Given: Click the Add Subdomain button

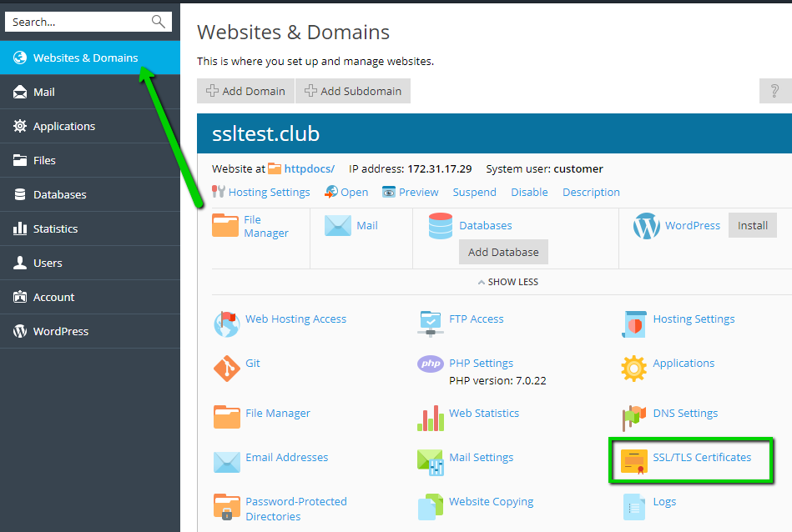Looking at the screenshot, I should tap(353, 91).
